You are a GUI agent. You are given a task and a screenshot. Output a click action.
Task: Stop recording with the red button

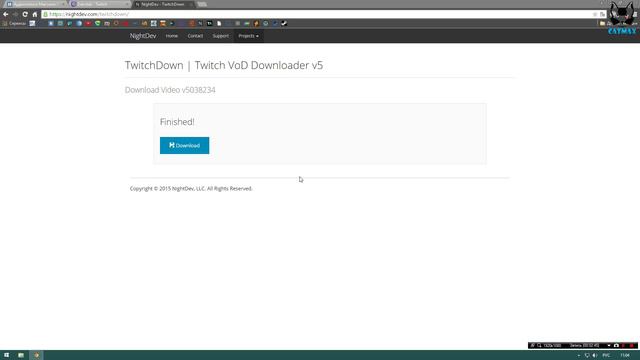[631, 345]
